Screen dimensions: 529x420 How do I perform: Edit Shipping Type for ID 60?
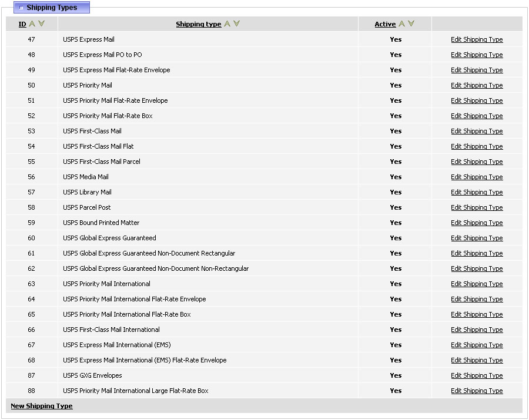click(477, 238)
